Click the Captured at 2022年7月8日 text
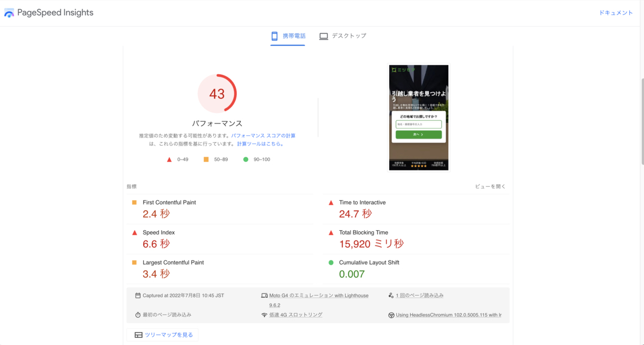Viewport: 644px width, 345px height. [183, 295]
